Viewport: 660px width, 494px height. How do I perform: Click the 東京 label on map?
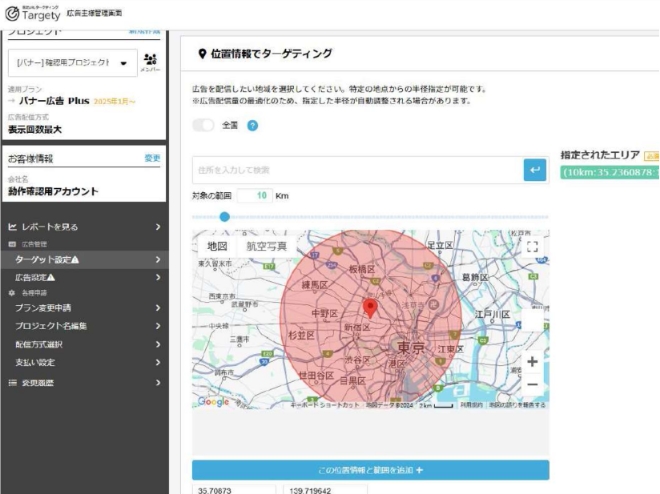point(411,348)
